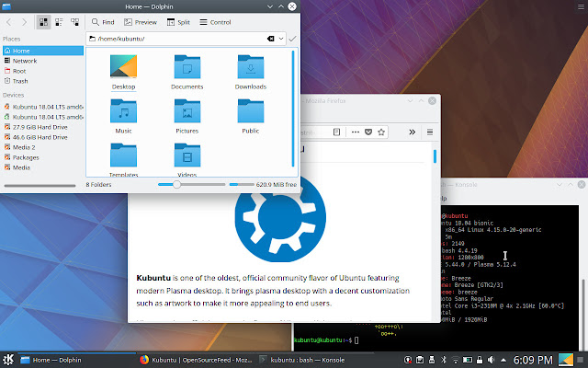Image resolution: width=588 pixels, height=368 pixels.
Task: Open Find in Dolphin toolbar
Action: 103,22
